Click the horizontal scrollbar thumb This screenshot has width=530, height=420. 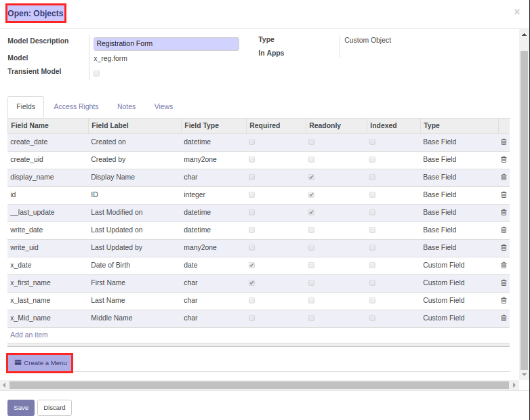click(x=259, y=385)
